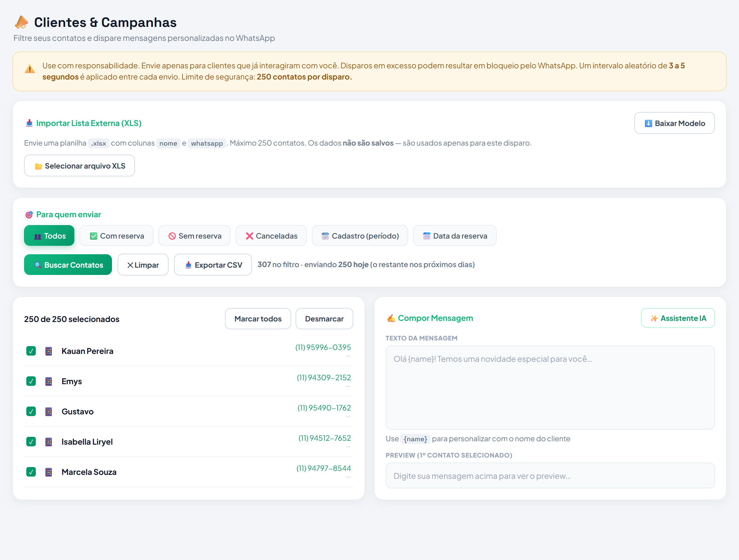Click the Kauan Pereira contact name

pyautogui.click(x=87, y=351)
